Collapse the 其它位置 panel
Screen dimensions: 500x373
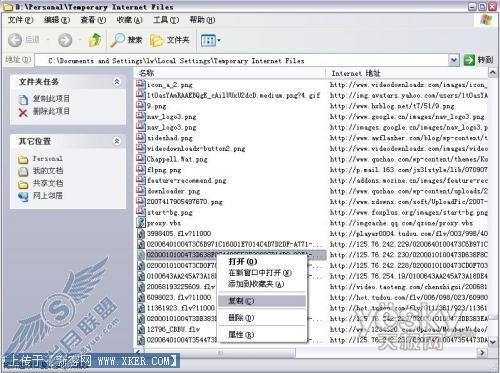click(117, 141)
